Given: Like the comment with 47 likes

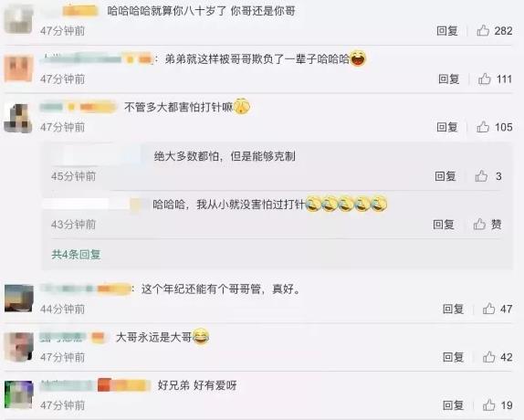Looking at the screenshot, I should point(489,309).
